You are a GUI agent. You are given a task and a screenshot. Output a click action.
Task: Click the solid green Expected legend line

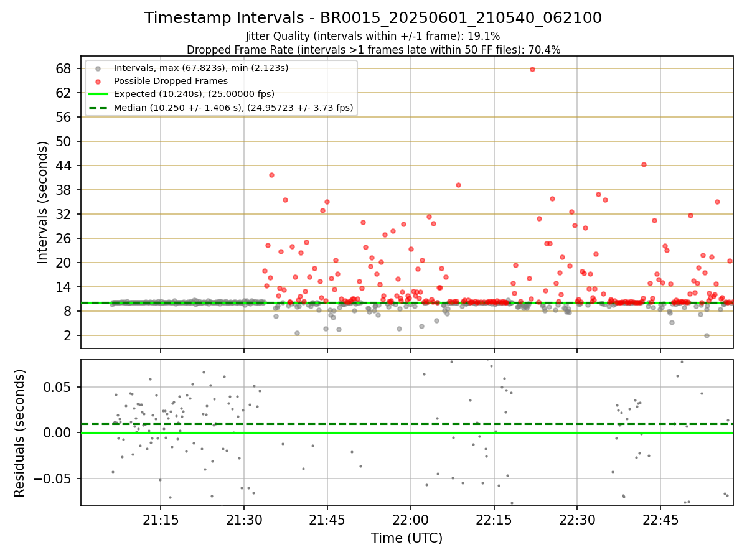pyautogui.click(x=98, y=95)
